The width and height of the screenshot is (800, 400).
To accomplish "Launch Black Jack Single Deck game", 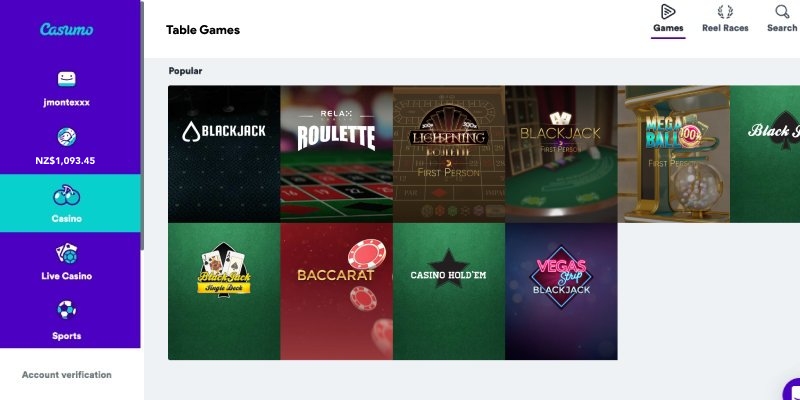I will pos(224,291).
